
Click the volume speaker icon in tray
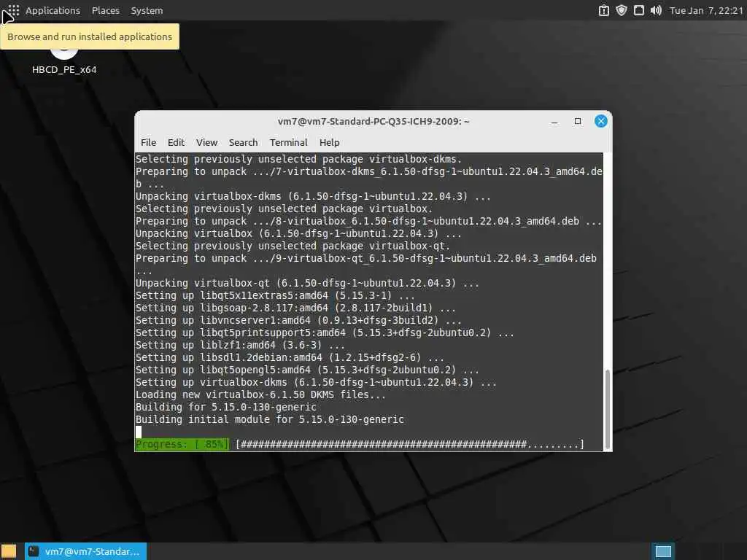[x=656, y=10]
